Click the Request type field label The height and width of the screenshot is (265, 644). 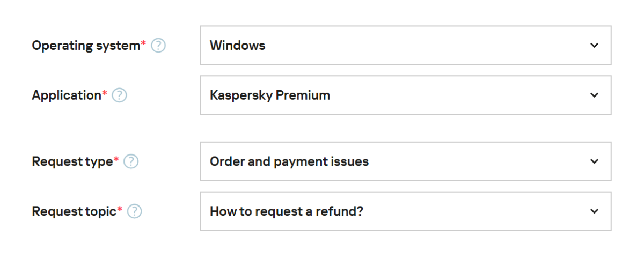[72, 161]
